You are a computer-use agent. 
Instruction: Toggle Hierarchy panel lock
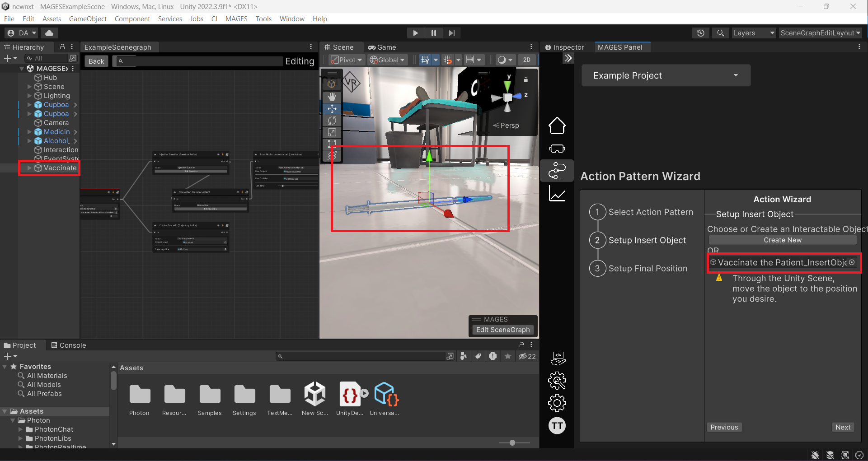pos(62,47)
